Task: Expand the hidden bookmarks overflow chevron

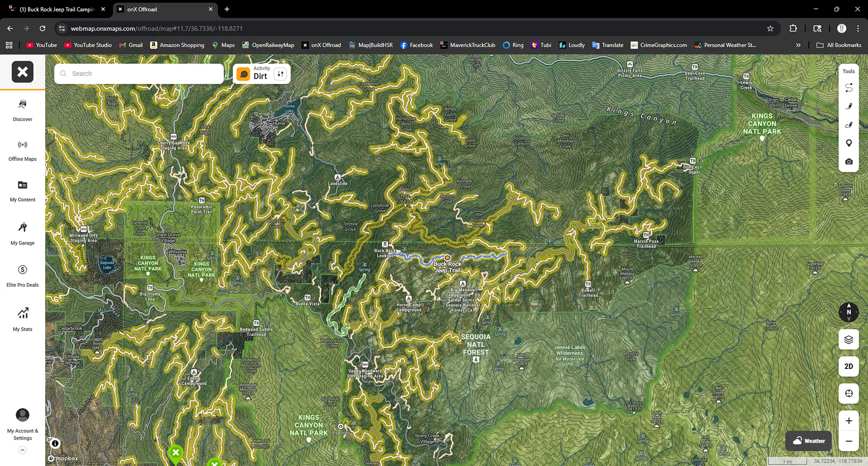Action: point(798,45)
